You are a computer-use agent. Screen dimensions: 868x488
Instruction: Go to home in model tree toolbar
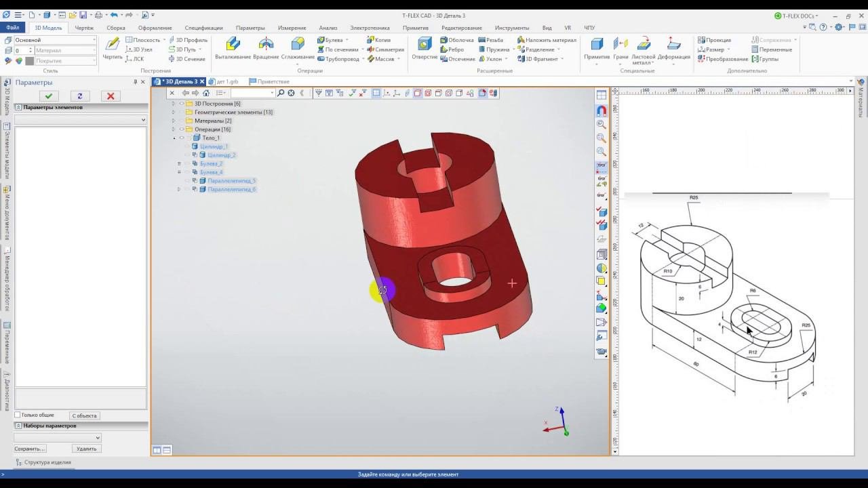pyautogui.click(x=206, y=93)
